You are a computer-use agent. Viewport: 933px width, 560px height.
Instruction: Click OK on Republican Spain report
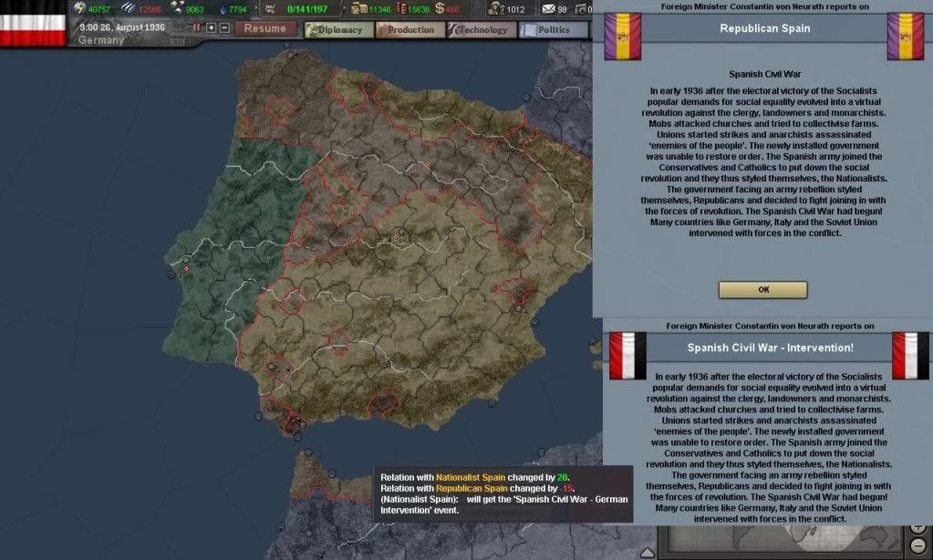point(762,290)
